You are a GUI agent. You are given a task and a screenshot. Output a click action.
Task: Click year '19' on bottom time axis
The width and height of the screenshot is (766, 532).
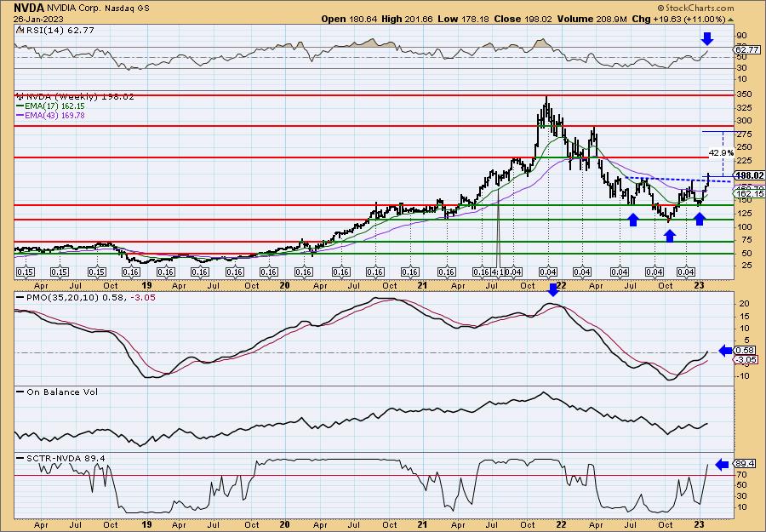147,524
